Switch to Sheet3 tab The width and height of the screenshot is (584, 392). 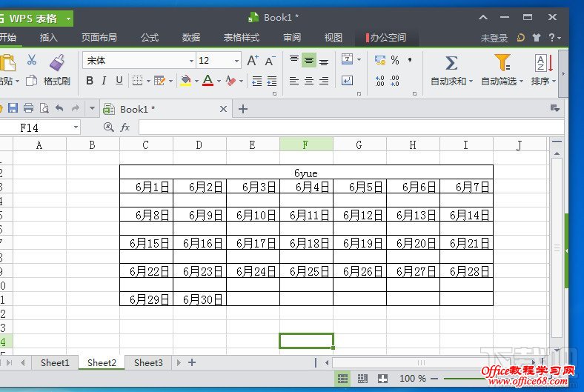148,362
